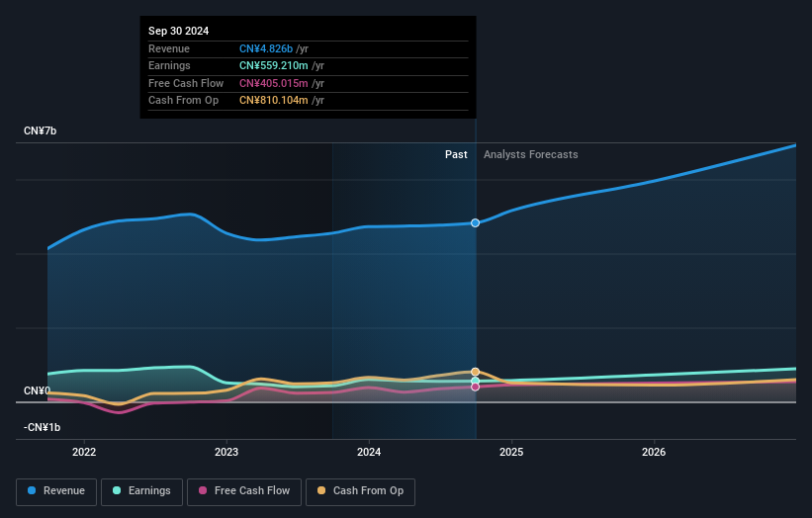Click the Revenue row label in tooltip

tap(169, 48)
